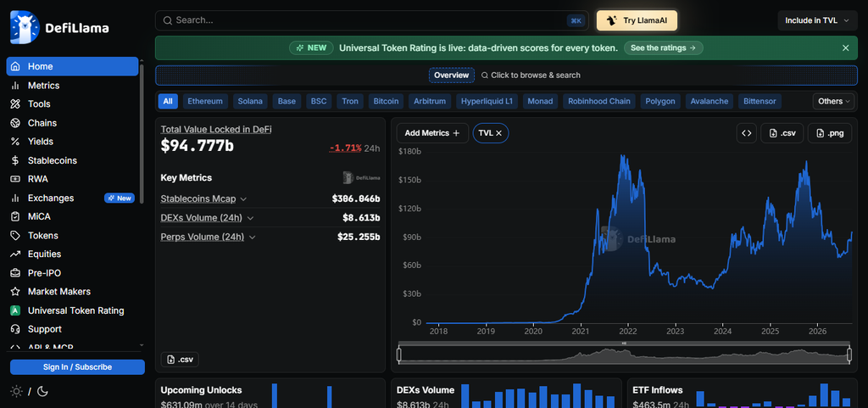This screenshot has width=868, height=408.
Task: Remove the TVL metric chip
Action: pos(498,133)
